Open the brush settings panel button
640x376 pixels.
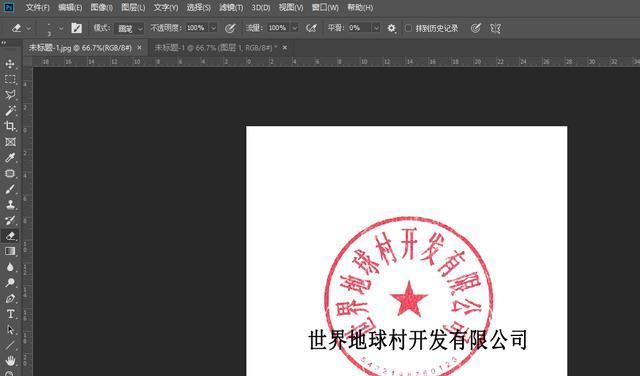(76, 28)
